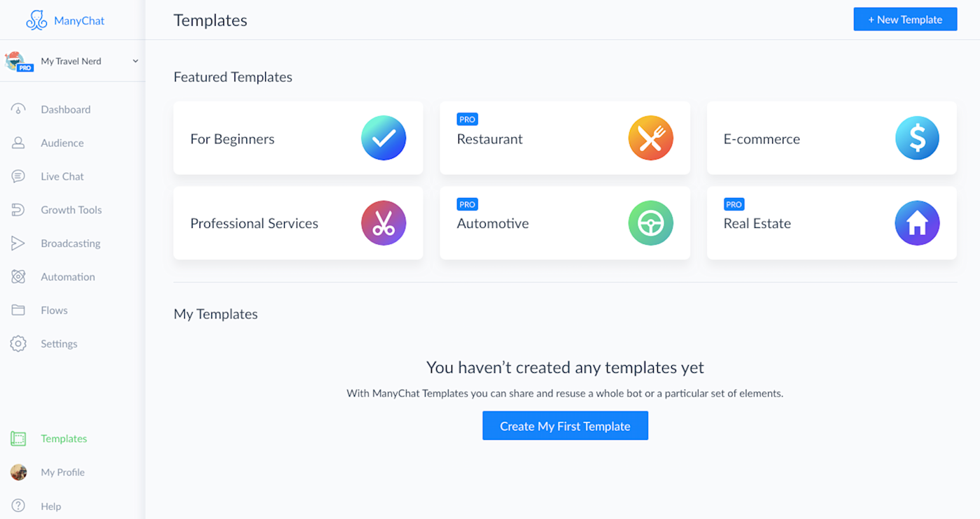
Task: Click the Real Estate house icon
Action: (x=917, y=222)
